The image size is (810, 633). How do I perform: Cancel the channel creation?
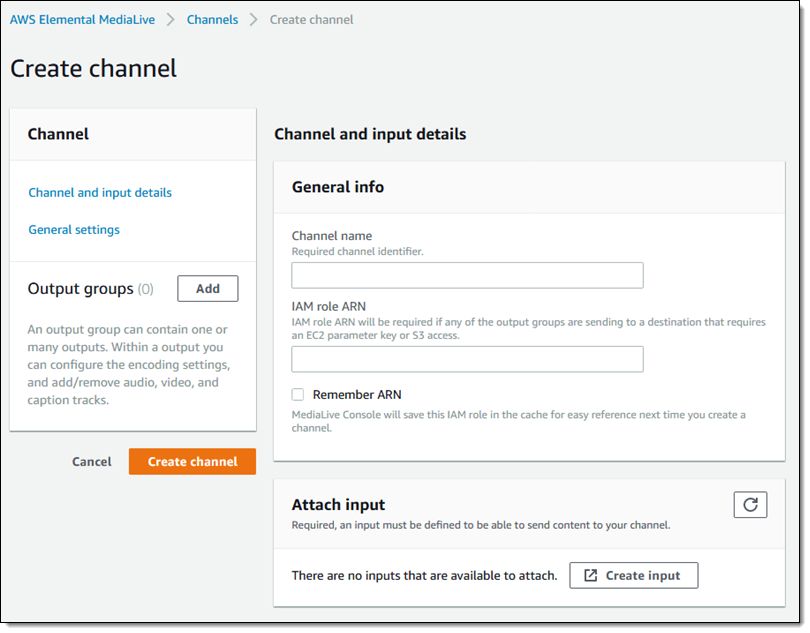click(x=92, y=461)
